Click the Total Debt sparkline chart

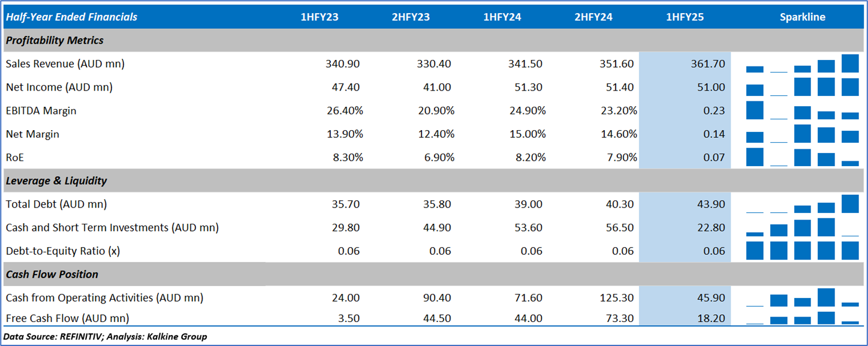802,204
